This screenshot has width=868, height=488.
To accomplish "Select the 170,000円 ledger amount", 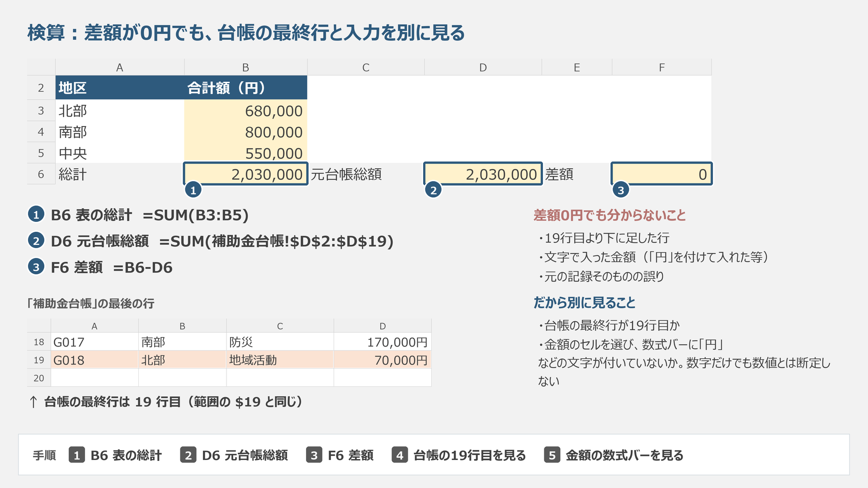I will pyautogui.click(x=382, y=342).
